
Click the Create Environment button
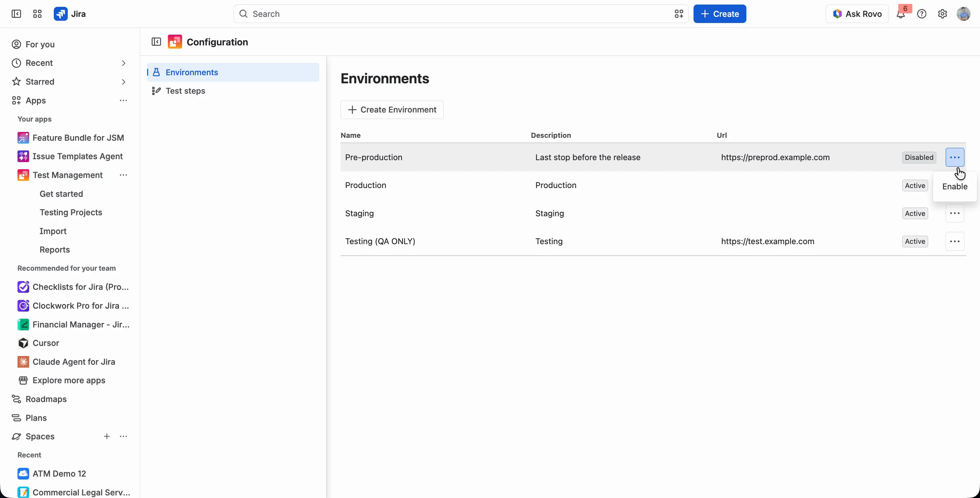coord(392,110)
